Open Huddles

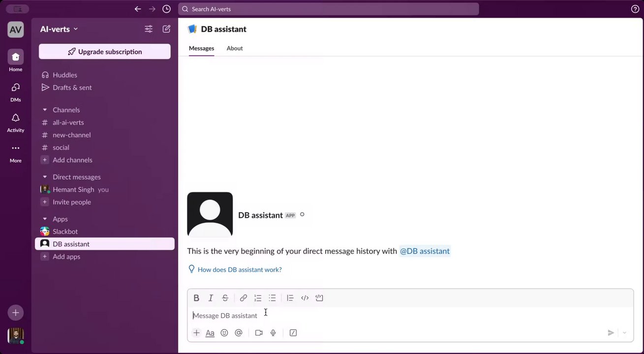(x=105, y=75)
